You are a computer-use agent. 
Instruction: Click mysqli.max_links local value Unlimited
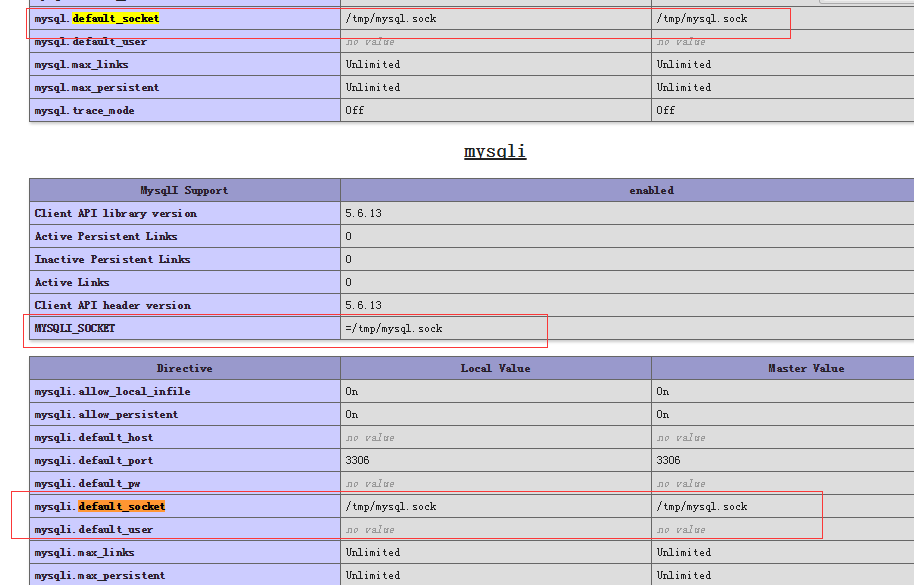(x=372, y=552)
